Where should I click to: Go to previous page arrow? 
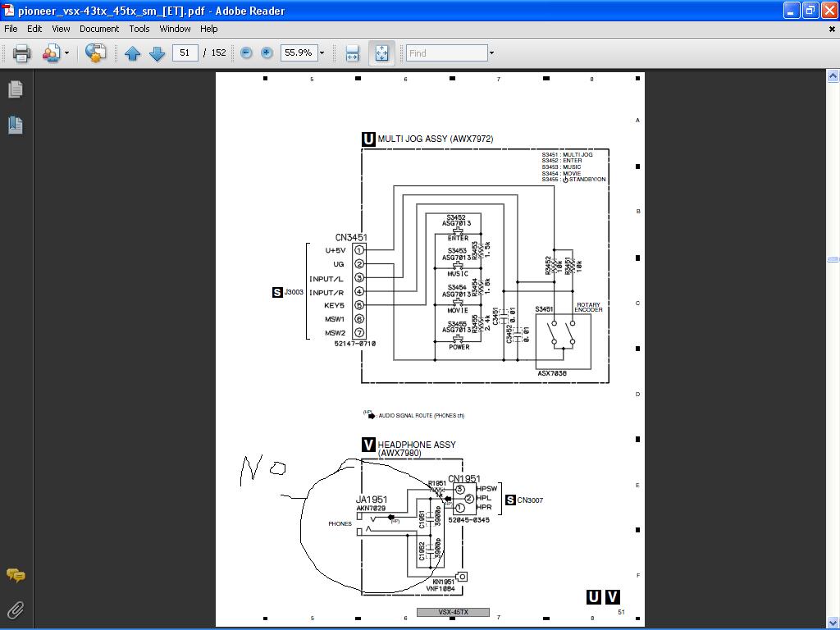click(132, 53)
